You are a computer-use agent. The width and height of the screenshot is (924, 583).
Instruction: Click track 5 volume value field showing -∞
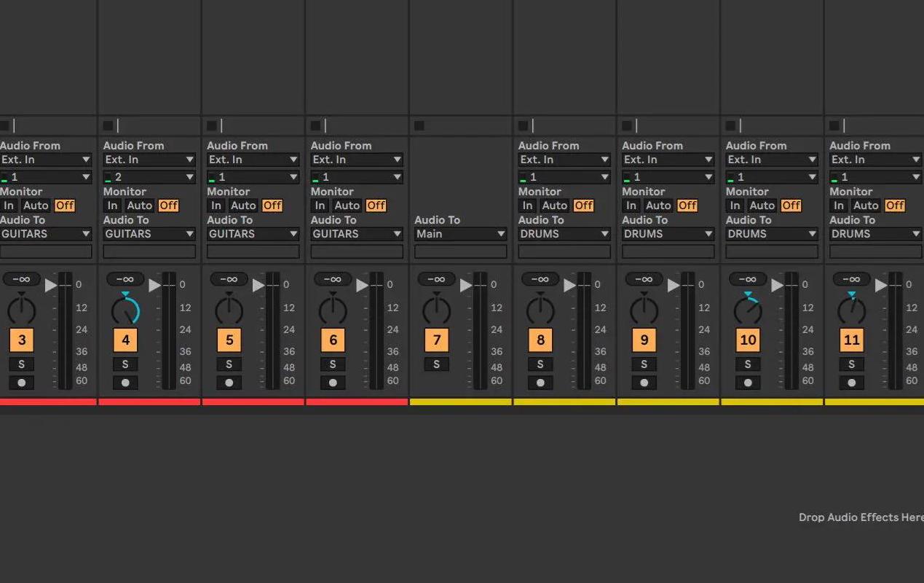(229, 279)
